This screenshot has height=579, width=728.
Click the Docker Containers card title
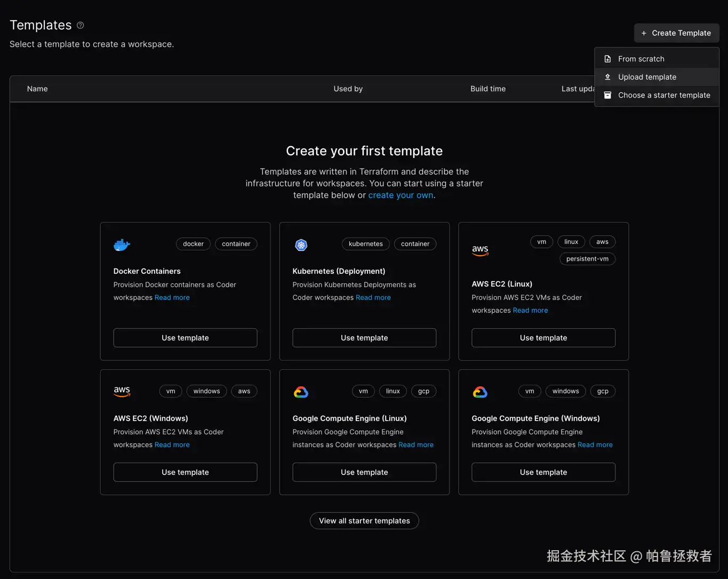click(147, 271)
